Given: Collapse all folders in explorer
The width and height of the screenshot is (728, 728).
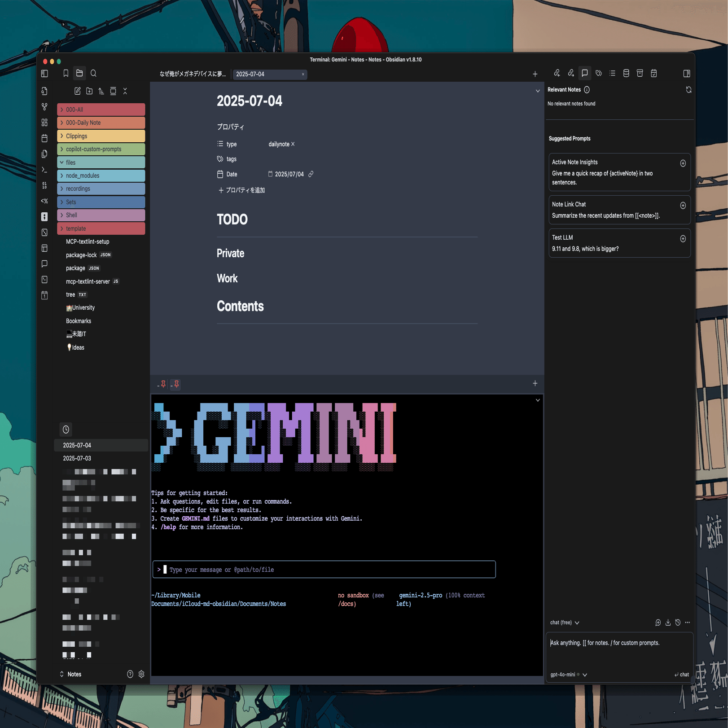Looking at the screenshot, I should [x=125, y=91].
